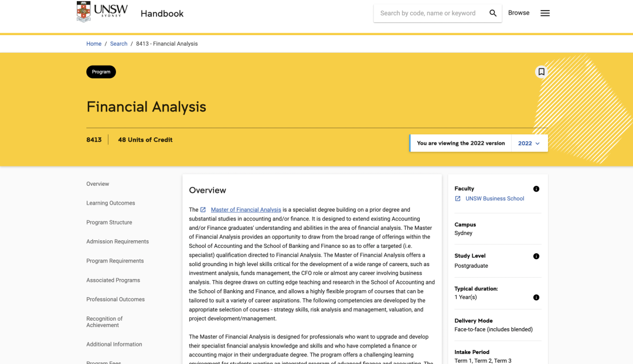The height and width of the screenshot is (364, 633).
Task: Click the UNSW Sydney logo
Action: 102,12
